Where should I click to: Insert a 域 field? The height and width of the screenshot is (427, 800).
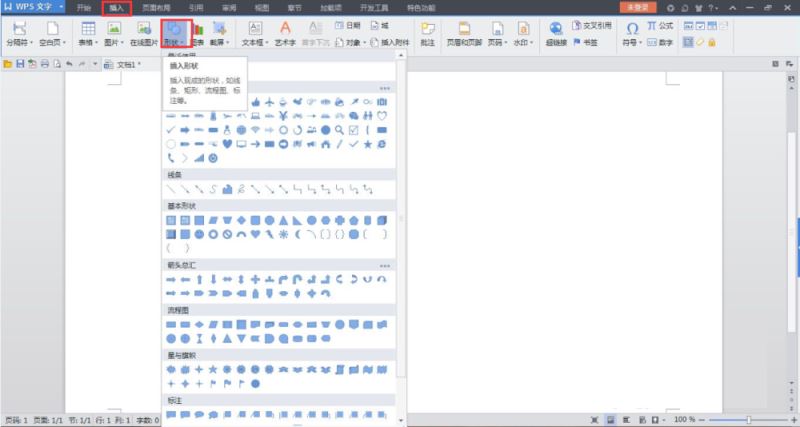[x=380, y=26]
